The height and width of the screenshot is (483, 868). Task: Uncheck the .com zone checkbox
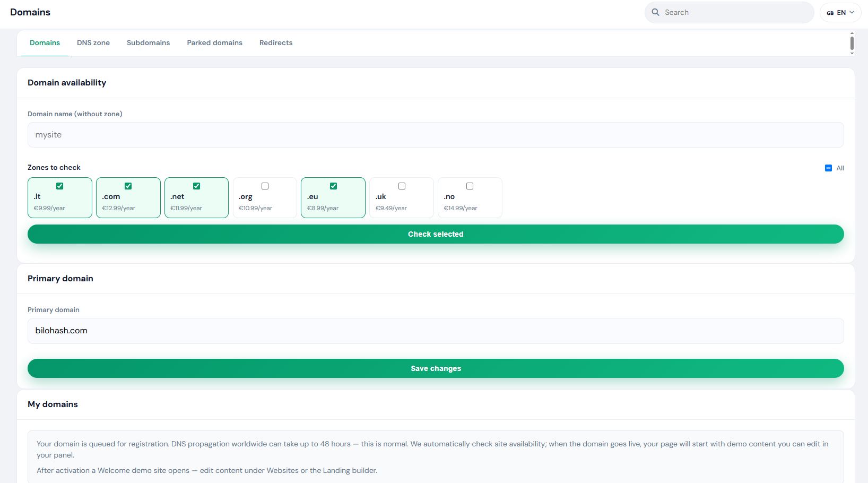pyautogui.click(x=128, y=186)
